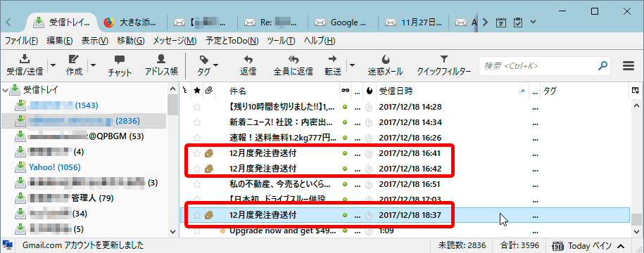Screen dimensions: 644x253
Task: Click Reply All (全員に返信) icon
Action: point(293,58)
